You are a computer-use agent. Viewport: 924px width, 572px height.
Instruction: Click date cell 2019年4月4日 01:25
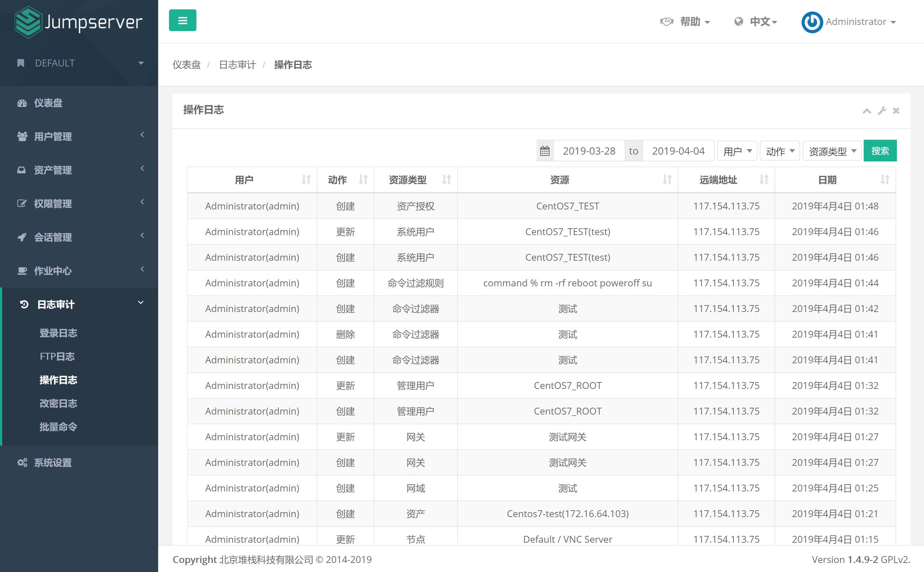(835, 488)
